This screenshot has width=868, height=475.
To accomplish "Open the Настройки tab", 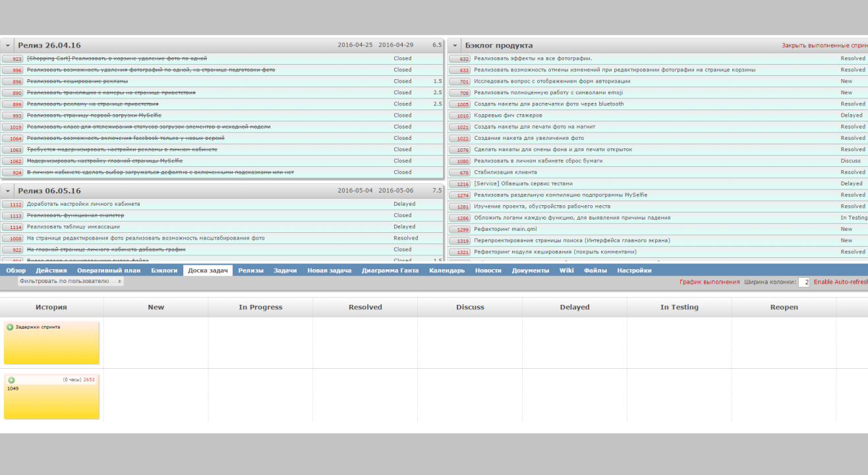I will [x=635, y=270].
